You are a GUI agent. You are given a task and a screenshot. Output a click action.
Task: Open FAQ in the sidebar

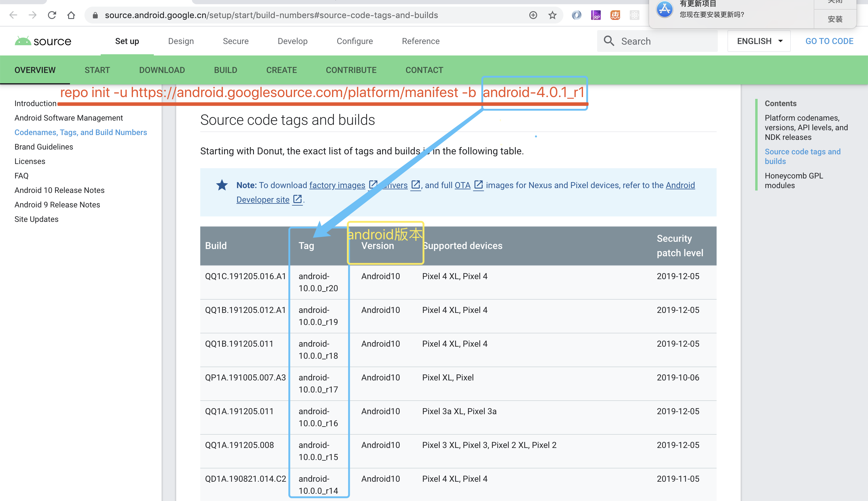tap(21, 175)
